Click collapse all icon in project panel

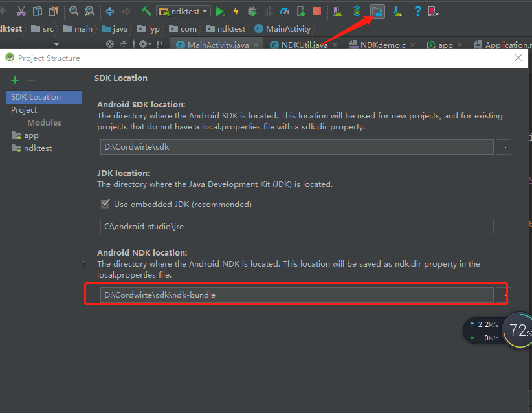point(124,44)
